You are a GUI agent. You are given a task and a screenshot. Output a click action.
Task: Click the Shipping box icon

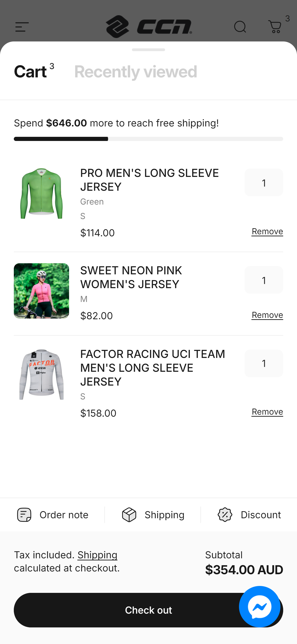(x=129, y=515)
